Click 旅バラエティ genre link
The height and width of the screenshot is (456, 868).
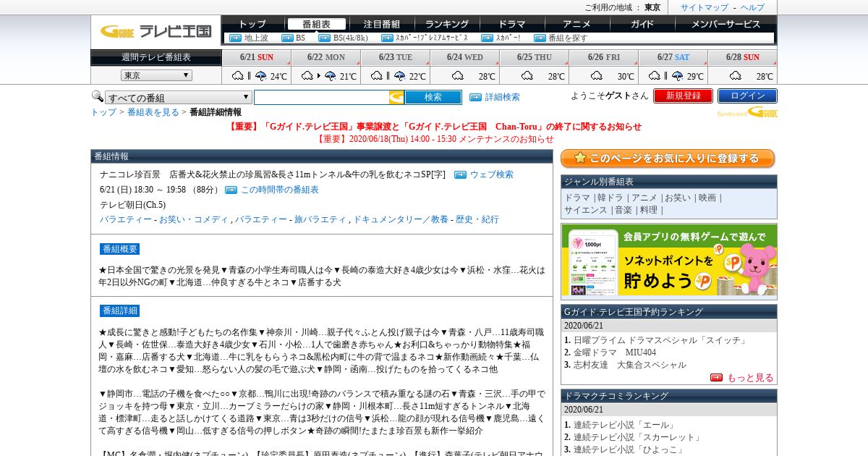click(320, 219)
